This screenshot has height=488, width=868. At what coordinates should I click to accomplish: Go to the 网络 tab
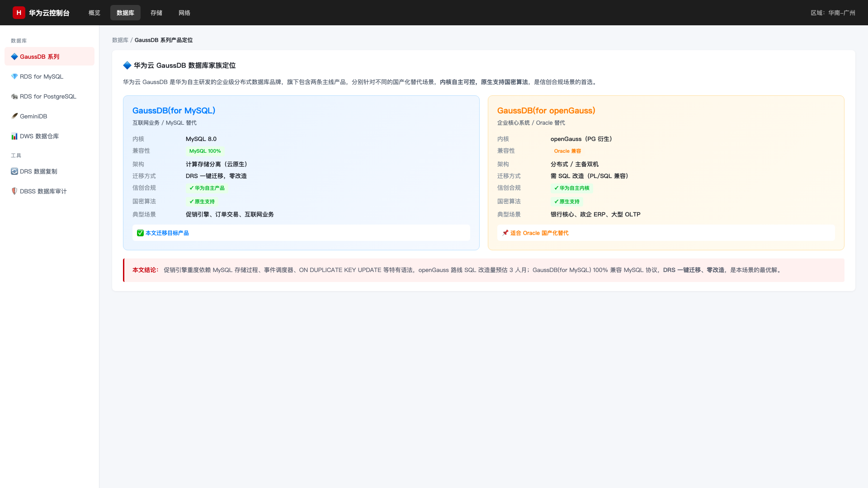[x=184, y=13]
